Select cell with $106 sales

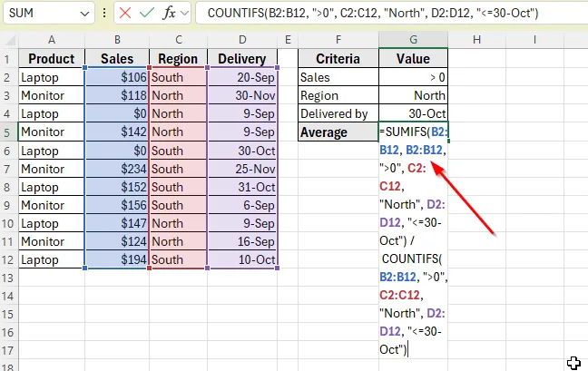[117, 77]
